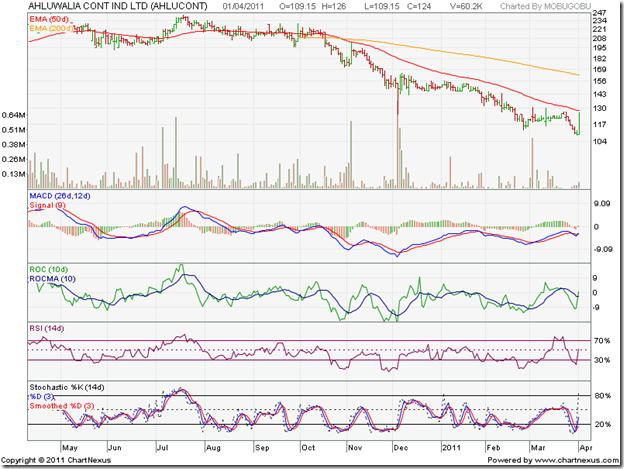
Task: Click the Copyright © 2011 ChartNexus text
Action: pyautogui.click(x=56, y=460)
